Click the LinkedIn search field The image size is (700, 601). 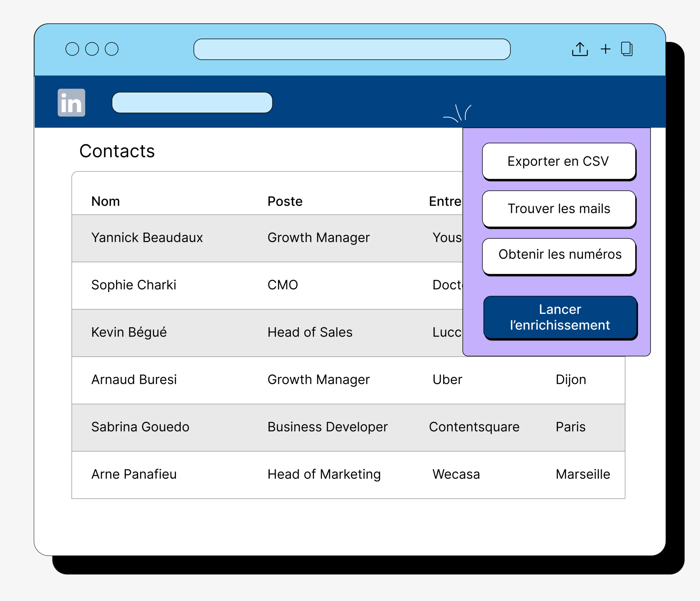(192, 102)
